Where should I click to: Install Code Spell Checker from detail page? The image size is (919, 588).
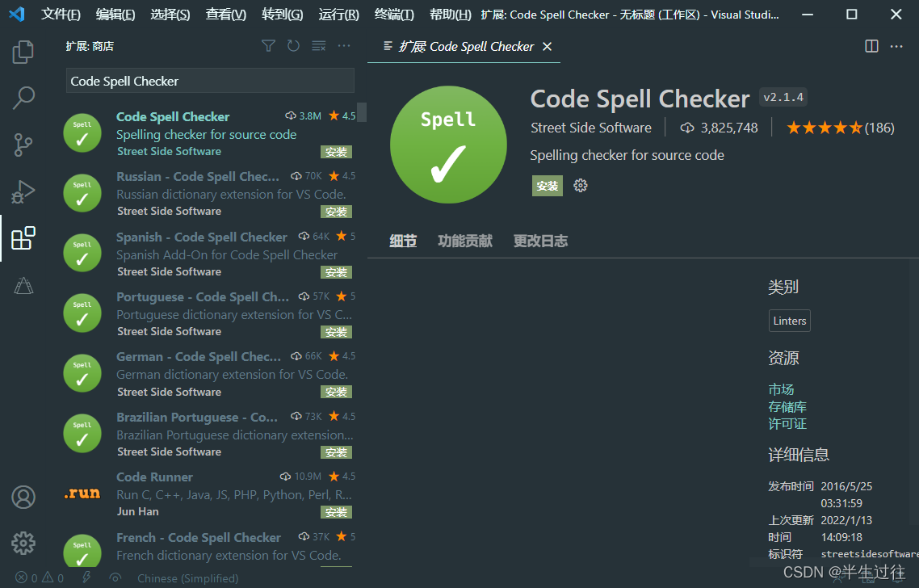(547, 186)
